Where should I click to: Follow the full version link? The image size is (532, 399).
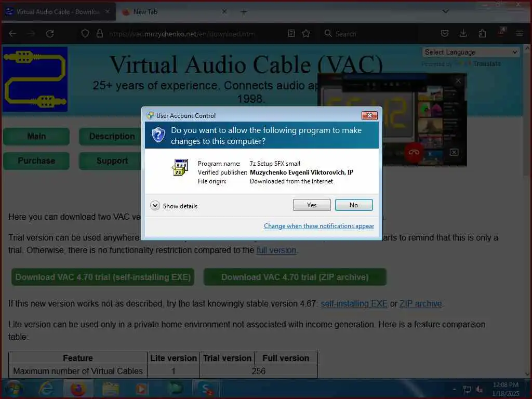click(x=276, y=250)
